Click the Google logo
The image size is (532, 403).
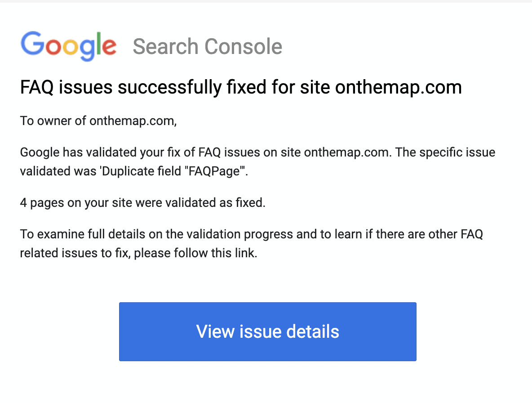point(69,46)
